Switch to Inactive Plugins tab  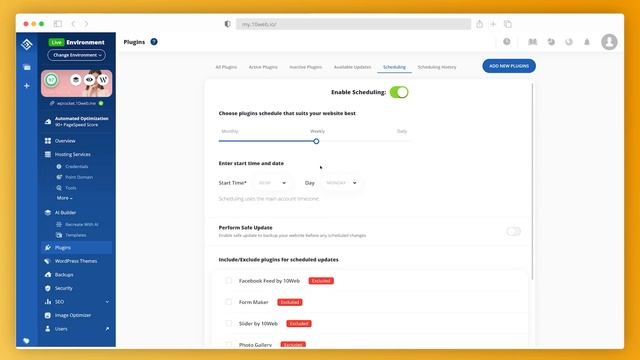coord(306,67)
